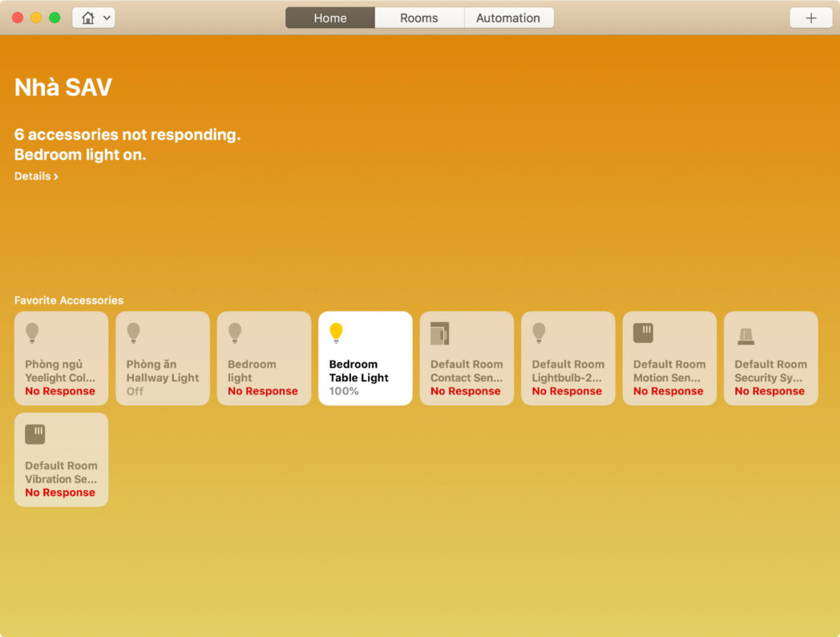Viewport: 840px width, 637px height.
Task: Select Default Room Contact Sensor tile
Action: click(x=466, y=358)
